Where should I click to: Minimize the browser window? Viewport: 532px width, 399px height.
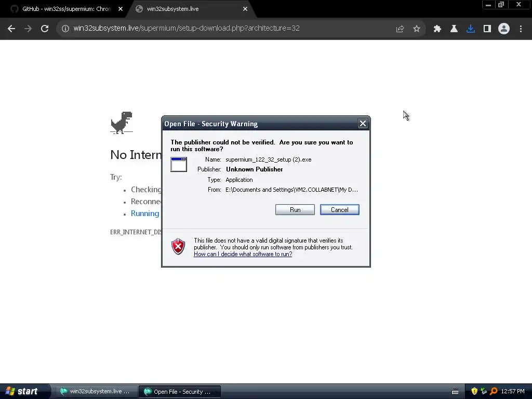(488, 5)
